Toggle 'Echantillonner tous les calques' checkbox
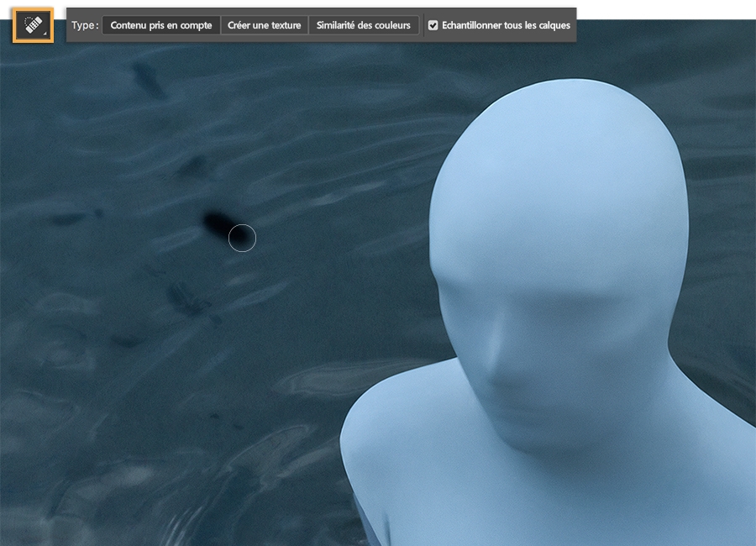 [433, 25]
